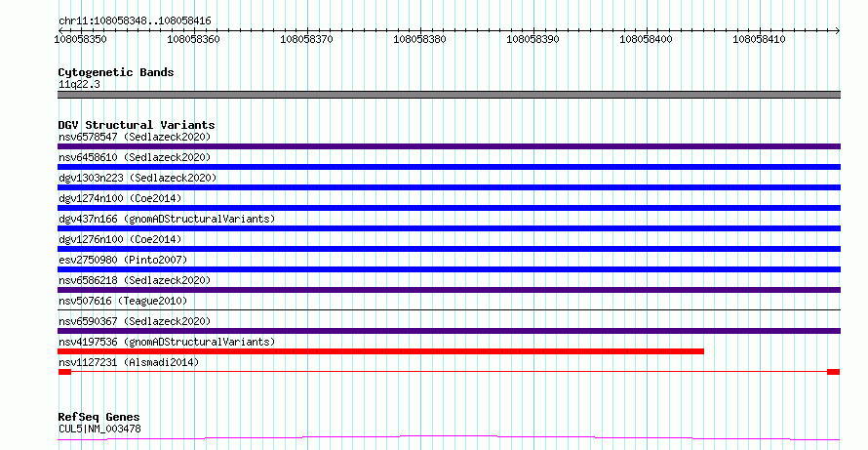Image resolution: width=868 pixels, height=450 pixels.
Task: Click the left red block of nsv1127231
Action: click(x=64, y=372)
